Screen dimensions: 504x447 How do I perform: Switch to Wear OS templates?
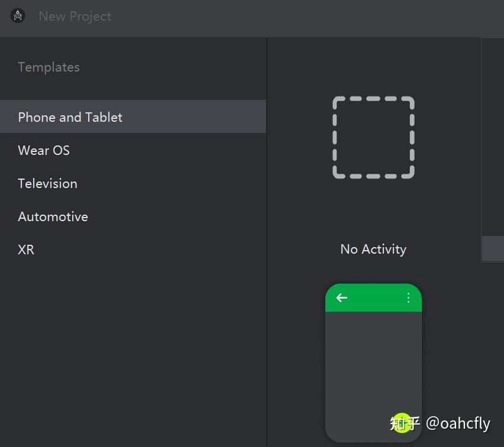pyautogui.click(x=44, y=150)
